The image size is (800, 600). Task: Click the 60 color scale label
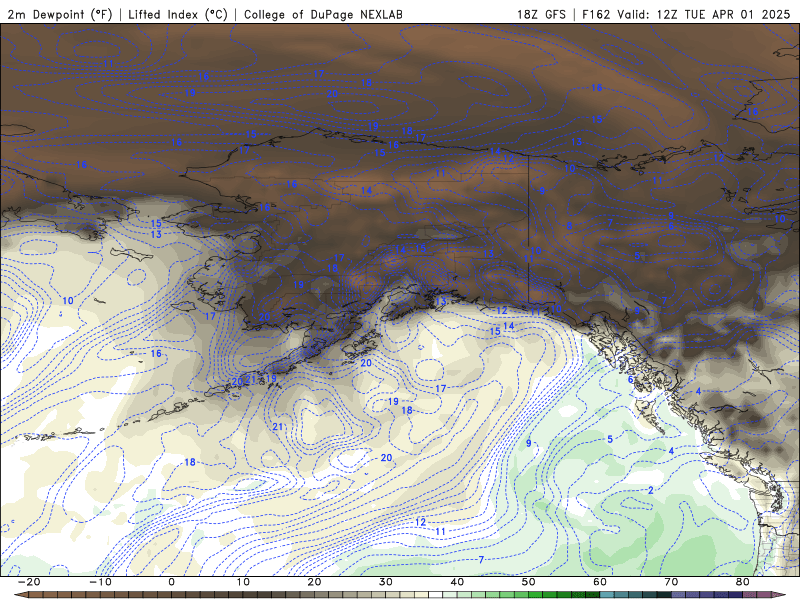(x=600, y=582)
